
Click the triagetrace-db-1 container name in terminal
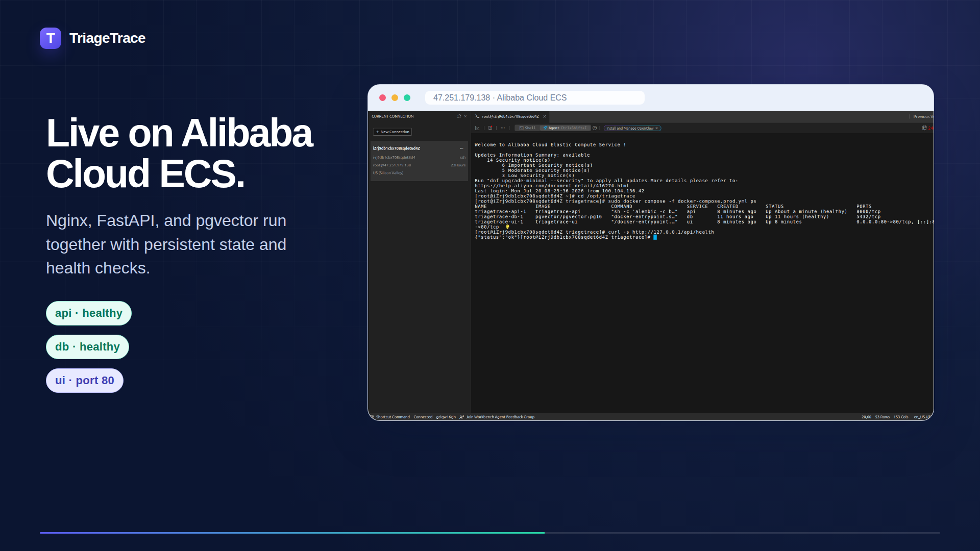(499, 217)
